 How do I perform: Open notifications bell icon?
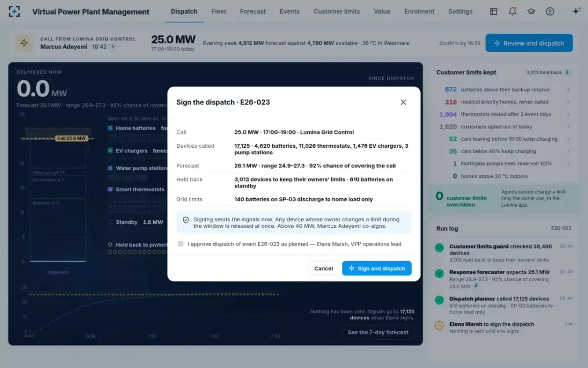pos(512,11)
